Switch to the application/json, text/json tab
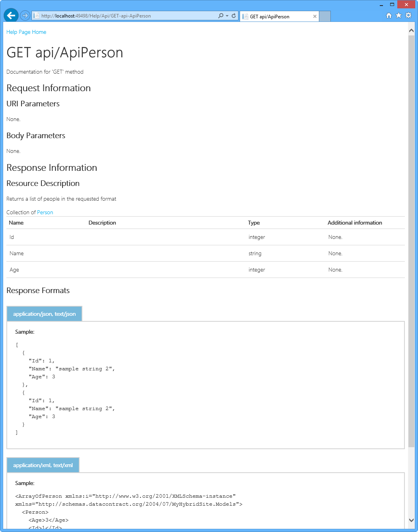Viewport: 418px width, 532px height. click(44, 313)
